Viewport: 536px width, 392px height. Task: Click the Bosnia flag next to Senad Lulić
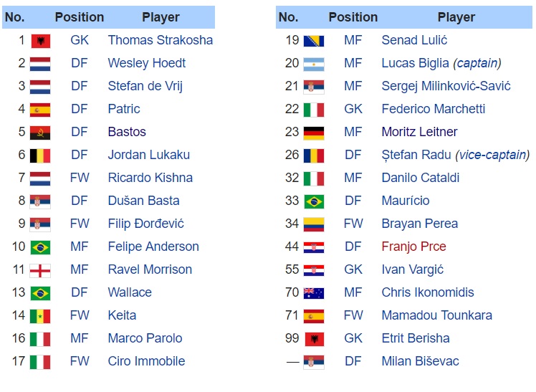pyautogui.click(x=314, y=41)
